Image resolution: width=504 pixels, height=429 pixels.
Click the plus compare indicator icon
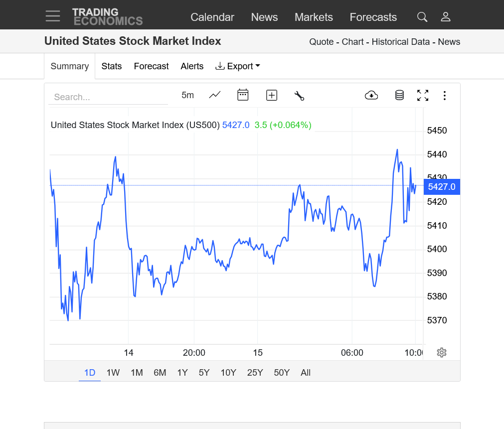point(272,95)
